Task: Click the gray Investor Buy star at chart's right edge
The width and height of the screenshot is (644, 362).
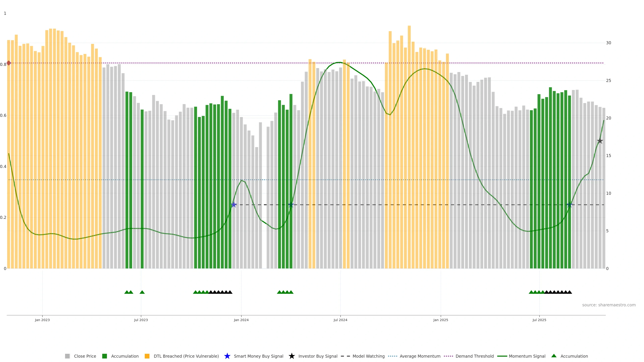Action: (600, 141)
